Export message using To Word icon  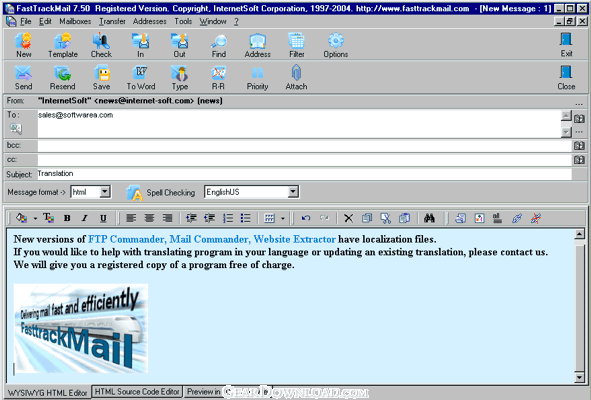coord(141,77)
